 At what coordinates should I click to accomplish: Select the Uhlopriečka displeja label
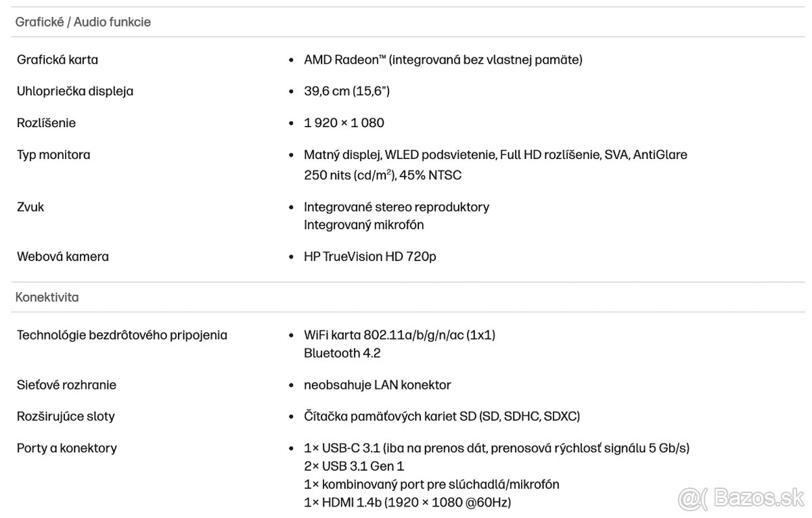tap(75, 91)
